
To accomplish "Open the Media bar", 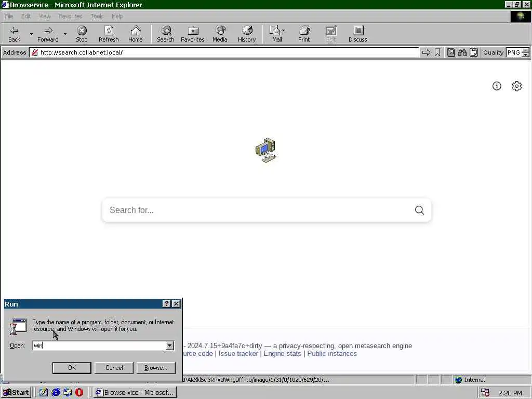I will coord(220,34).
